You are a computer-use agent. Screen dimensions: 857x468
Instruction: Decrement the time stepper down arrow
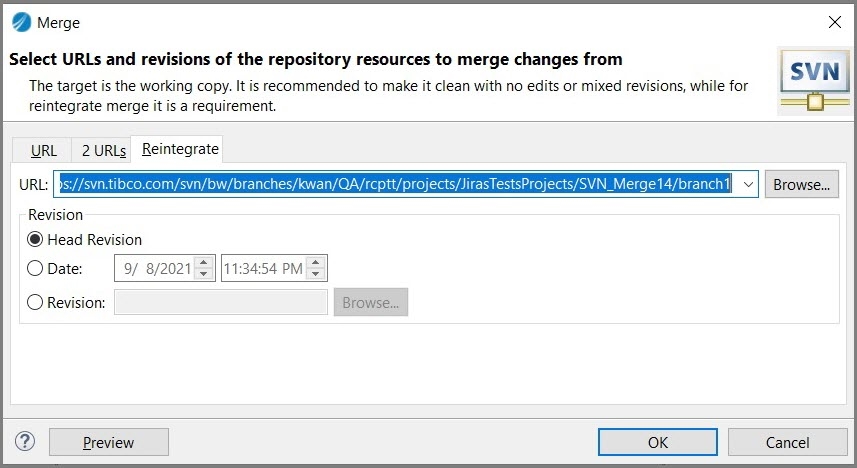tap(316, 274)
